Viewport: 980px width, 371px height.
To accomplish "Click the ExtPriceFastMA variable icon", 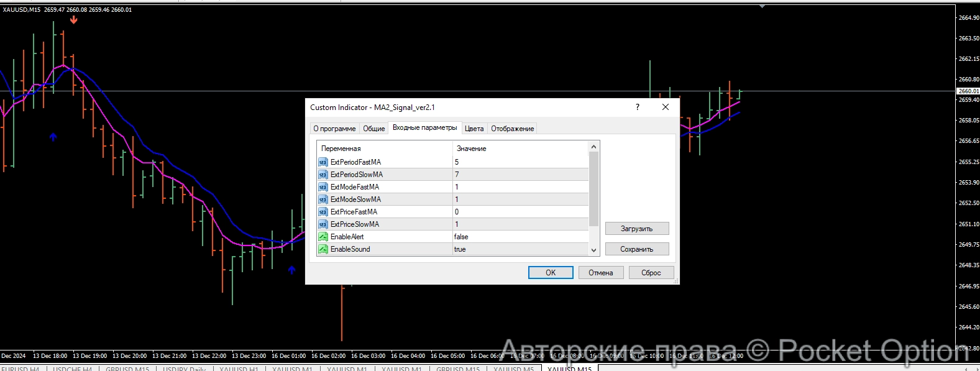I will click(x=323, y=212).
